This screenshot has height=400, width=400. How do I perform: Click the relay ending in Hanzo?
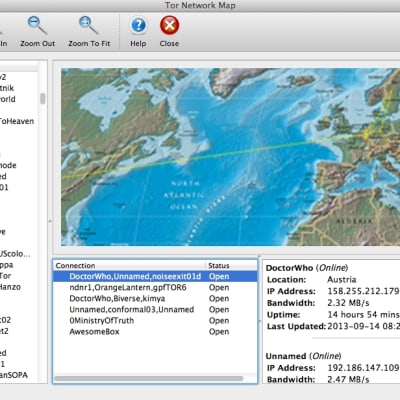click(x=10, y=287)
